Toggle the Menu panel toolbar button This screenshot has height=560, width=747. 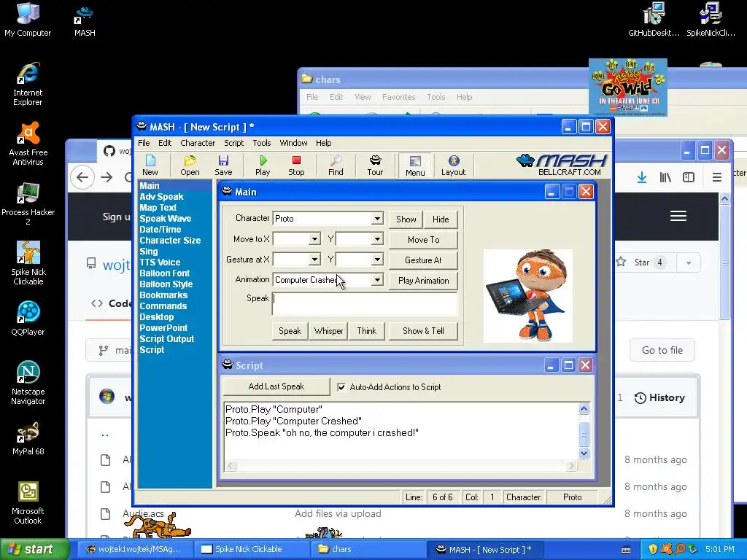click(x=415, y=166)
